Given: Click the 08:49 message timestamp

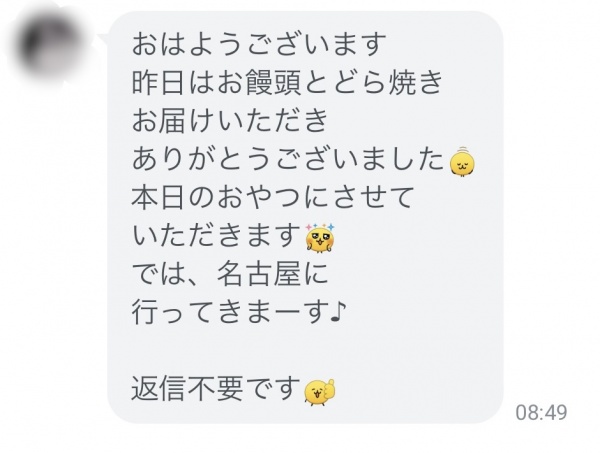Looking at the screenshot, I should (541, 413).
